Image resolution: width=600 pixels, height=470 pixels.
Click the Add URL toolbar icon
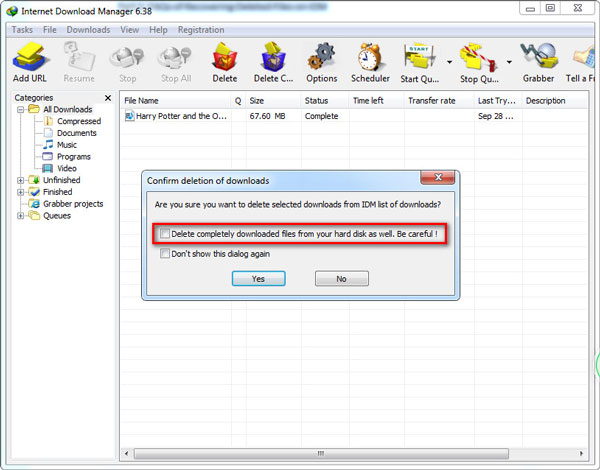click(x=30, y=57)
